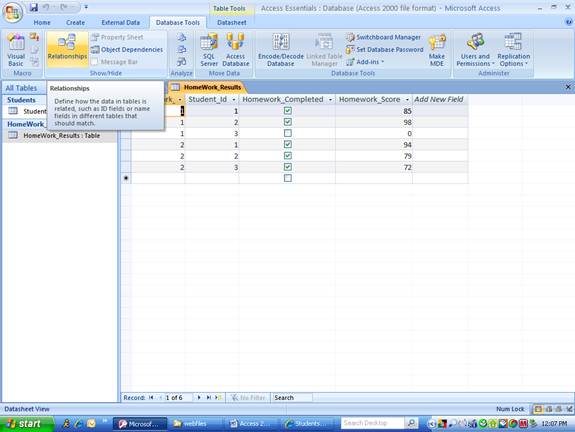
Task: Click the No Filter indicator
Action: click(x=248, y=398)
